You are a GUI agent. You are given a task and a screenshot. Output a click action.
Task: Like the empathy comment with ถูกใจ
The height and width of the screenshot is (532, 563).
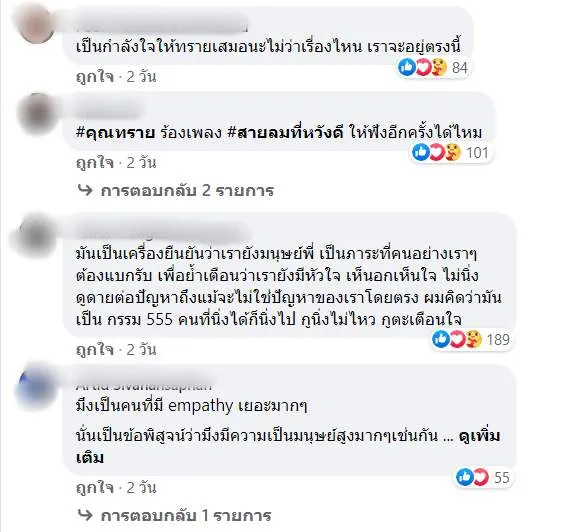tap(95, 487)
